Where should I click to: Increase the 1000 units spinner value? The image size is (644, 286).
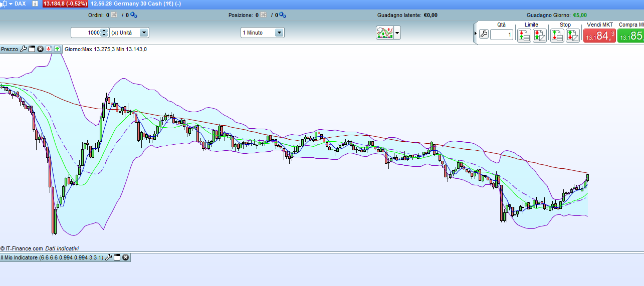coord(104,31)
